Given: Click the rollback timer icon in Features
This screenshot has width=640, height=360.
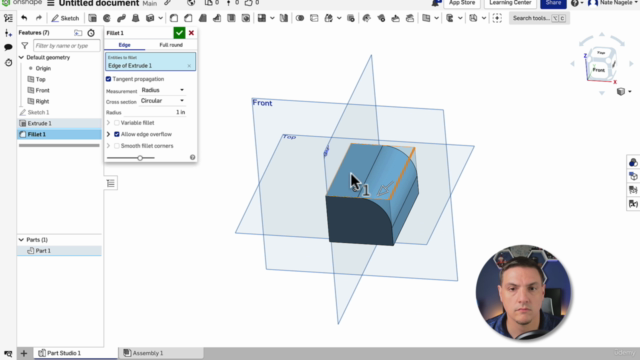Looking at the screenshot, I should point(91,33).
